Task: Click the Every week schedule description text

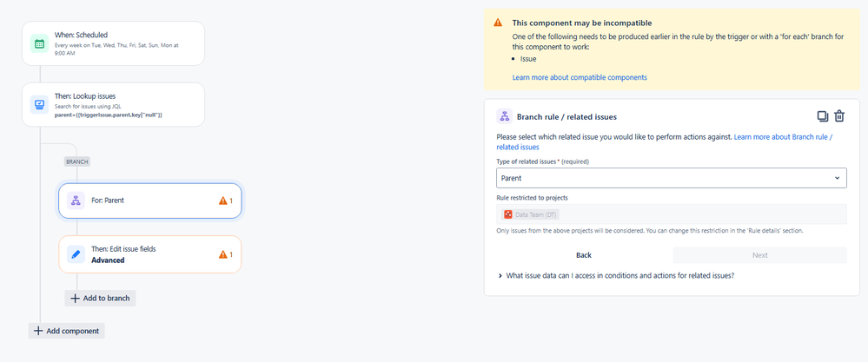Action: point(116,49)
